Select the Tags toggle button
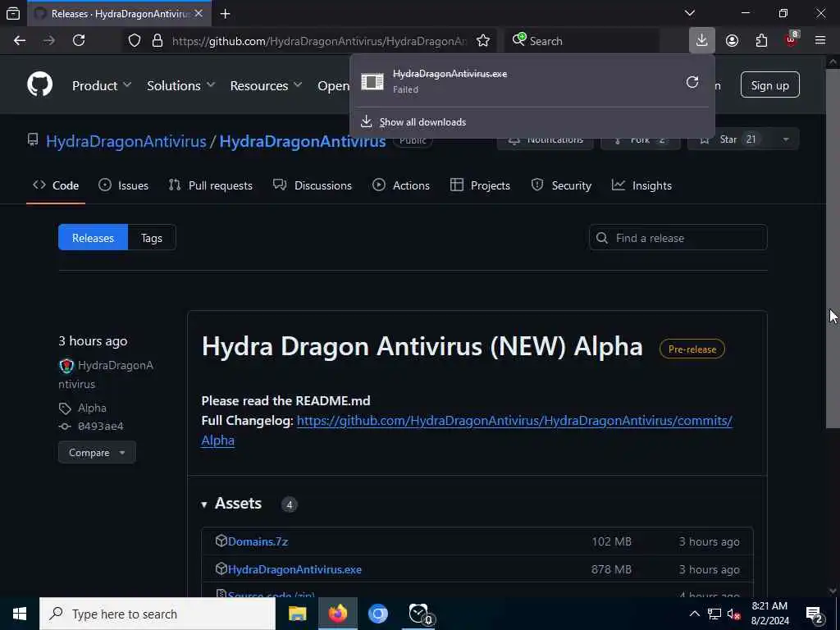Screen dimensions: 840x630 [152, 237]
